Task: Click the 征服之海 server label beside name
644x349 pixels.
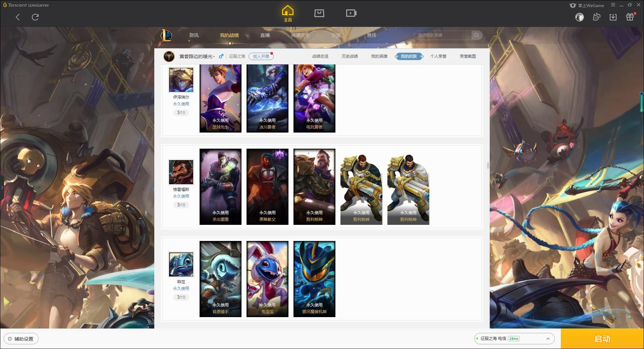Action: 237,56
